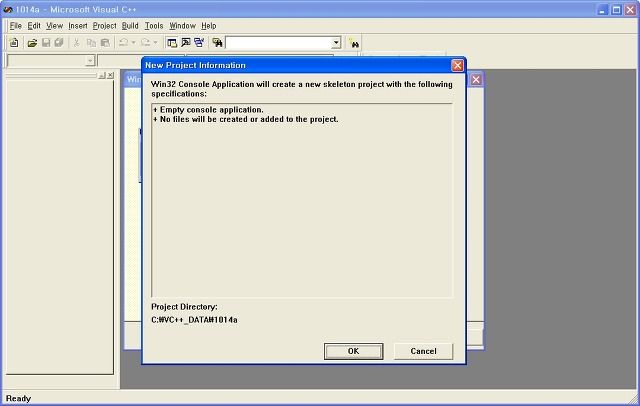Click the Find in Files binoculars icon
The image size is (640, 406).
tap(217, 42)
